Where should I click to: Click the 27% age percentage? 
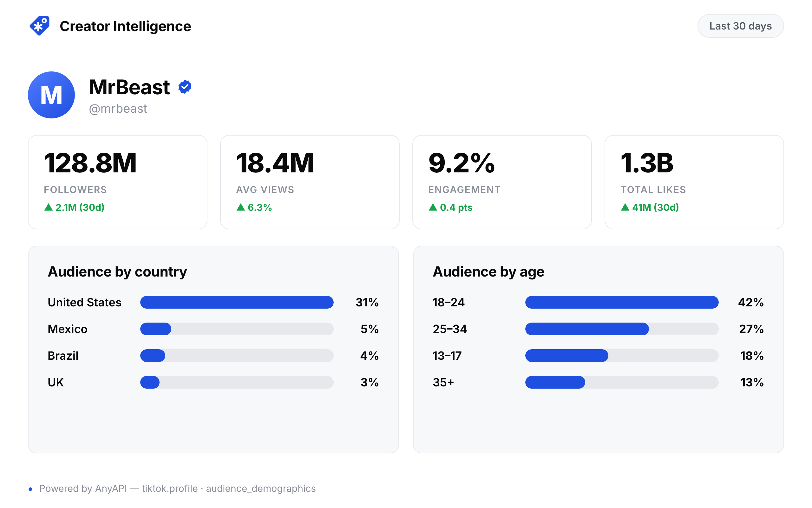752,329
